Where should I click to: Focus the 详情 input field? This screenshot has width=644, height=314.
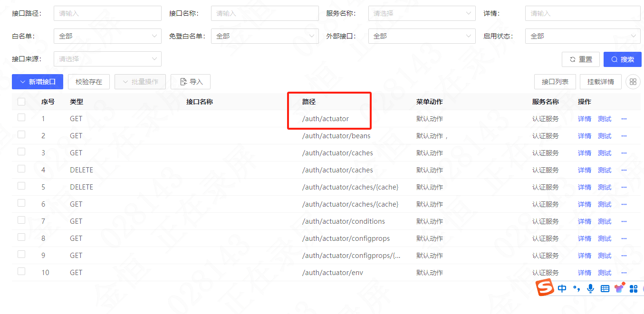[x=583, y=13]
